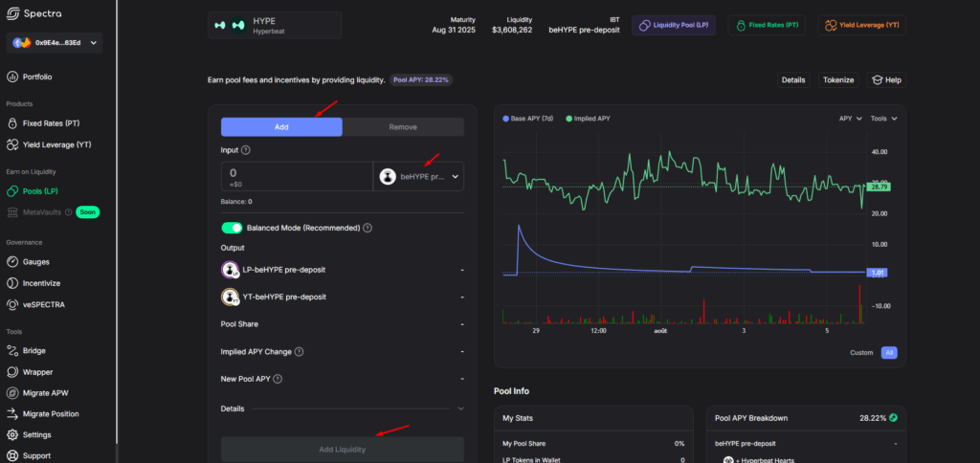Screen dimensions: 980x463
Task: Select Custom chart range
Action: click(861, 352)
